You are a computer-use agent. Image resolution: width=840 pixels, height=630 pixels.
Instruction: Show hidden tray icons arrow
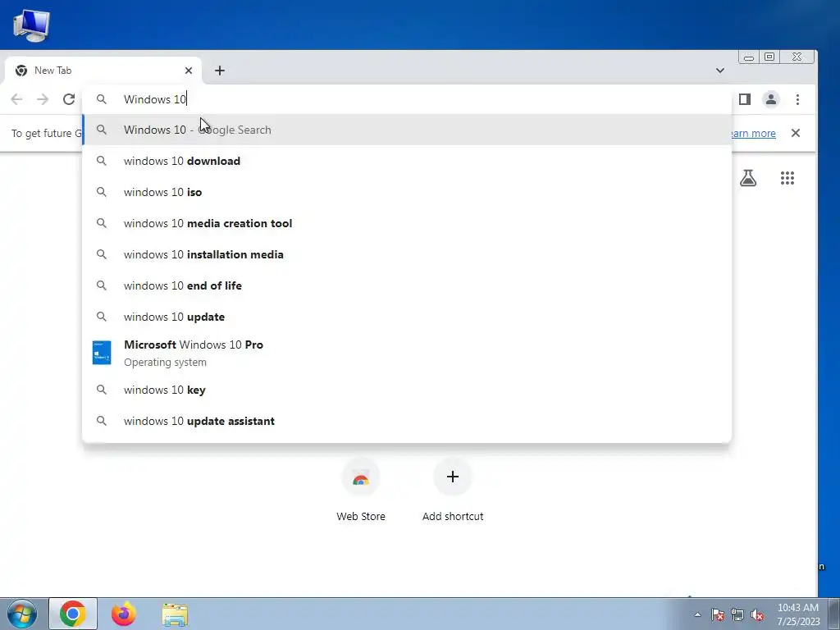click(697, 614)
